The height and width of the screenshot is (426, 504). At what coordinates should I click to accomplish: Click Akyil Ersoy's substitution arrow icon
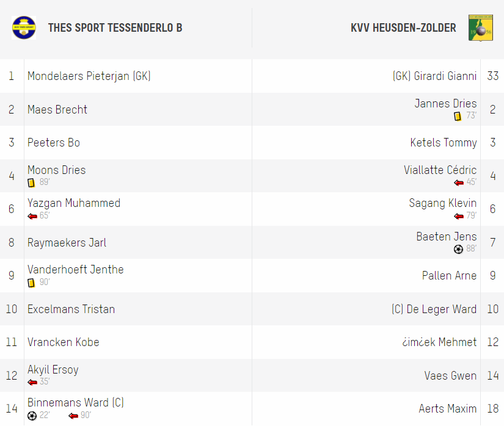coord(32,382)
